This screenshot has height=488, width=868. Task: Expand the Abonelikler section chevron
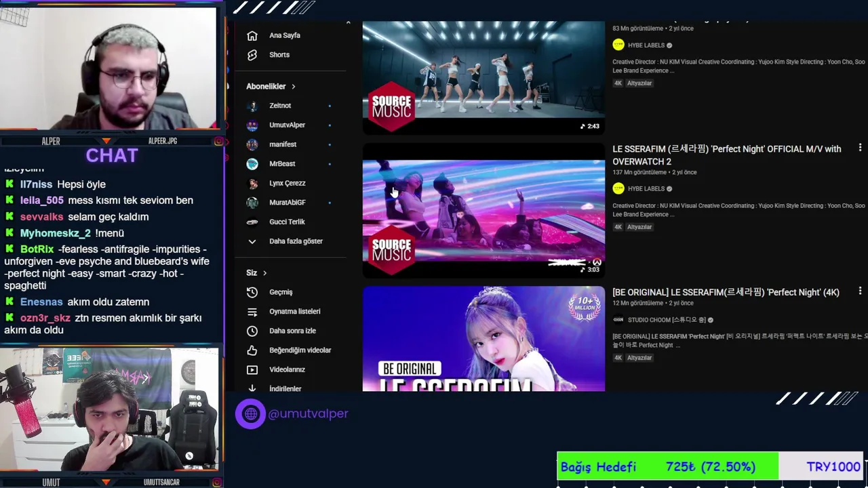pos(294,87)
